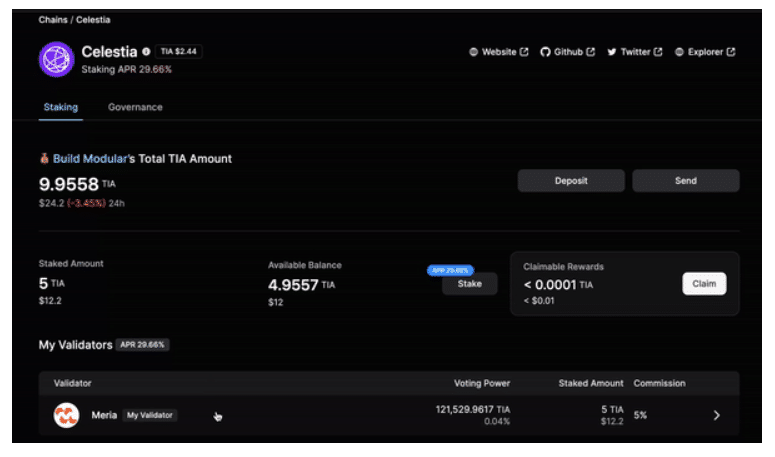This screenshot has height=457, width=775.
Task: Switch to the Staking tab
Action: (61, 107)
